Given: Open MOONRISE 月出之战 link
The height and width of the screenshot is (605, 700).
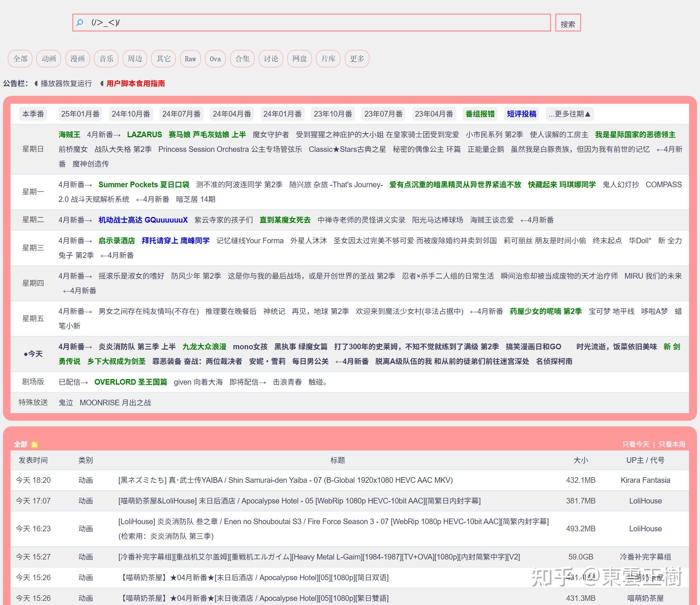Looking at the screenshot, I should (x=115, y=403).
